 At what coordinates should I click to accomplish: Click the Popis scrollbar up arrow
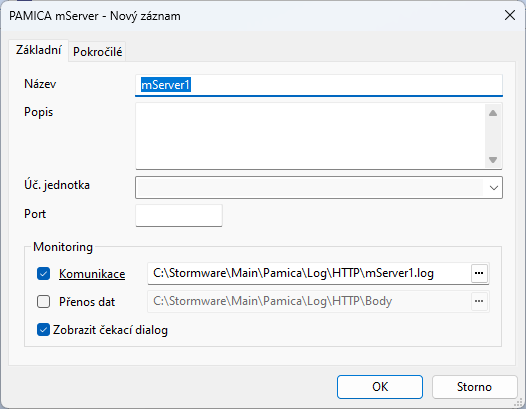pyautogui.click(x=493, y=113)
